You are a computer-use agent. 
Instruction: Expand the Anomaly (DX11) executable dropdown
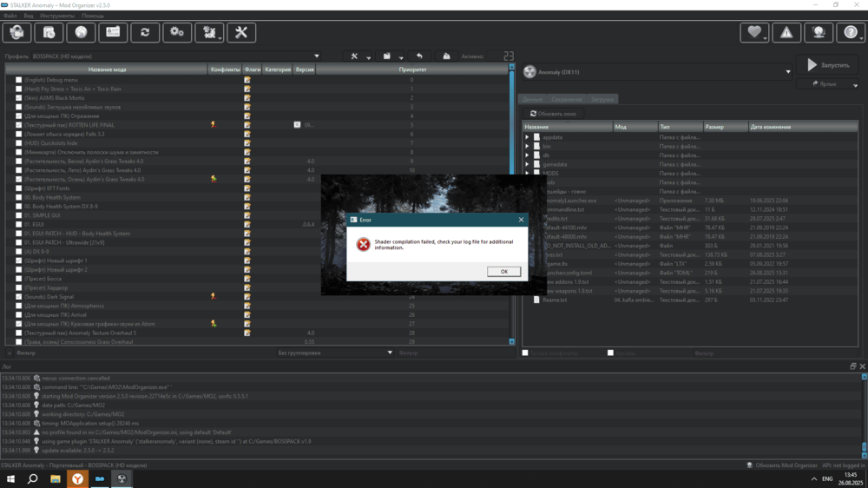788,72
